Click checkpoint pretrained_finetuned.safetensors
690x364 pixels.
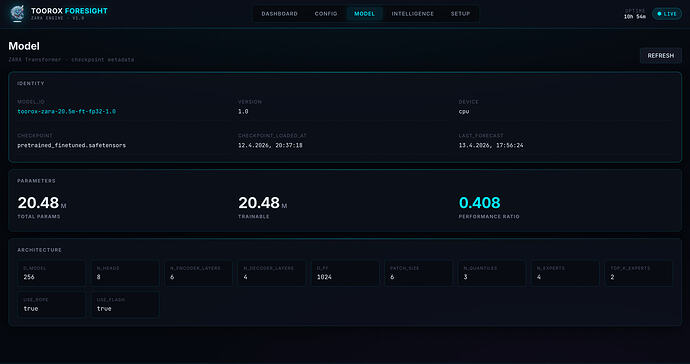coord(71,145)
